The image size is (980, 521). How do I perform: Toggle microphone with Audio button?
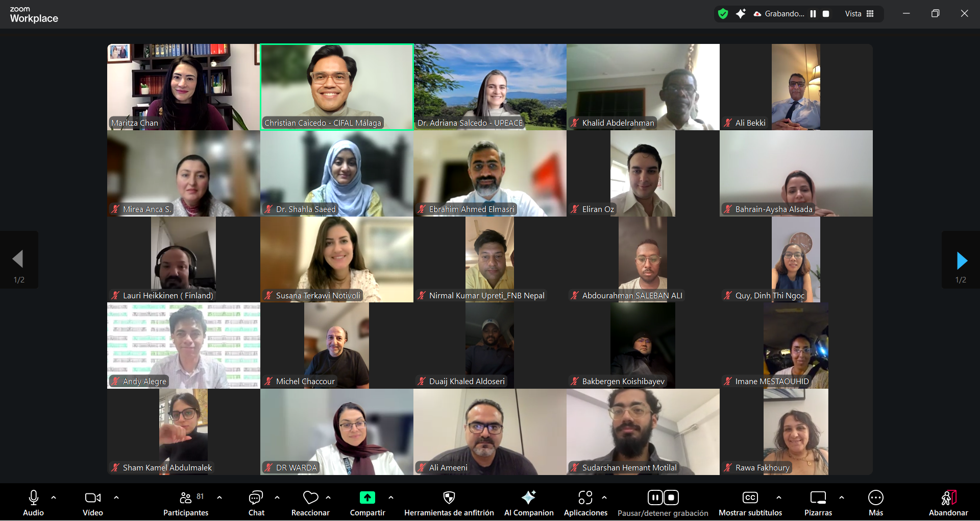(x=34, y=498)
